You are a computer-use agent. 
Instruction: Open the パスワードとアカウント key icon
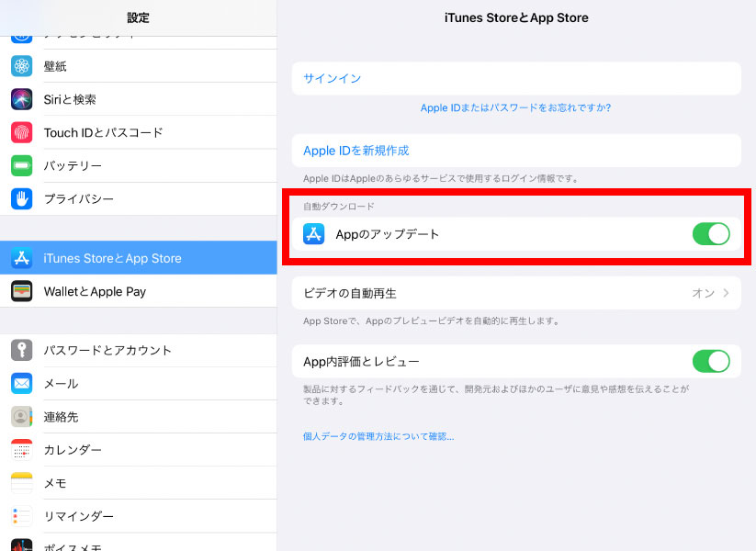pyautogui.click(x=22, y=350)
